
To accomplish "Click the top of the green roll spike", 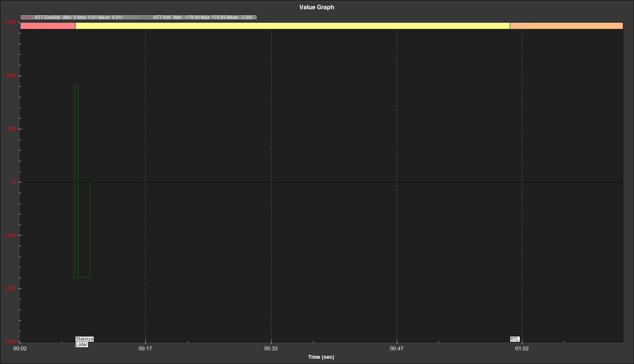I will 76,87.
